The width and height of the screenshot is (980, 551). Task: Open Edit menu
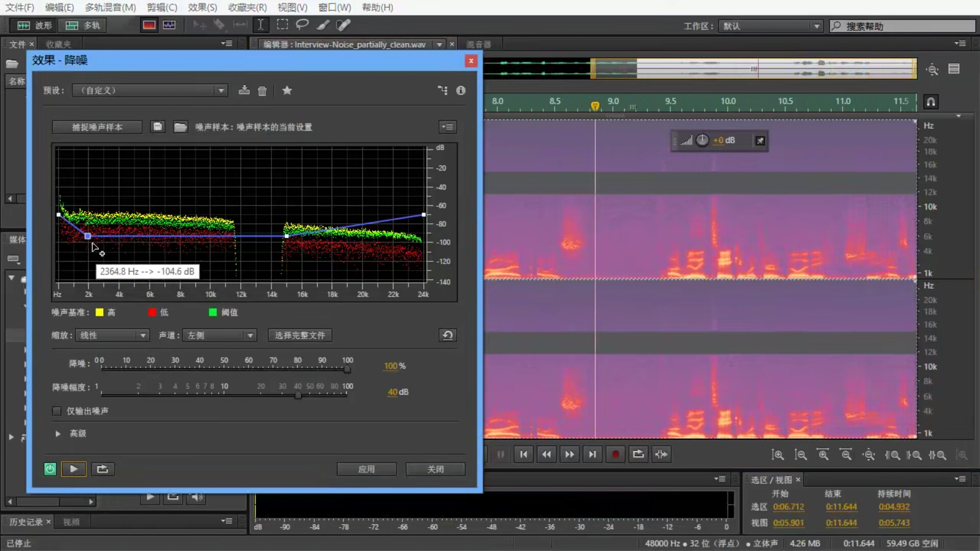[59, 7]
